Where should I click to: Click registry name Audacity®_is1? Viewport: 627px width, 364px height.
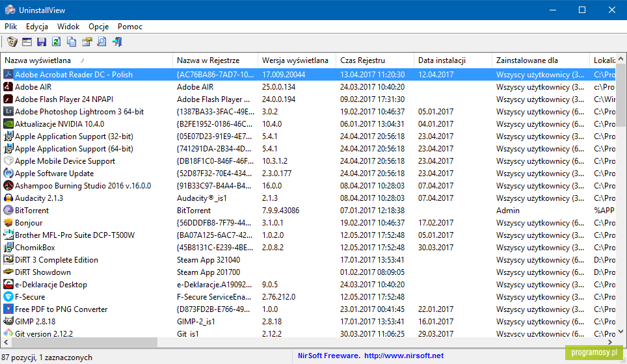click(202, 198)
